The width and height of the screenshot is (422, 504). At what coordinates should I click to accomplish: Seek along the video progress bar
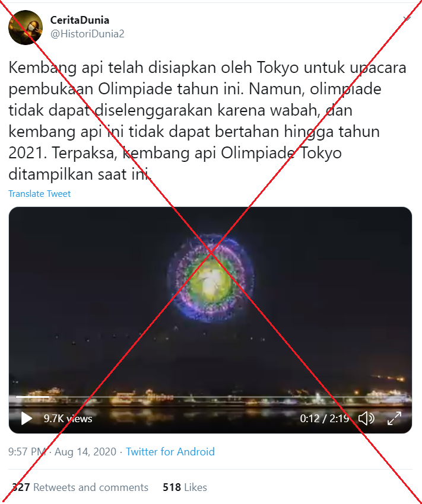pyautogui.click(x=210, y=397)
